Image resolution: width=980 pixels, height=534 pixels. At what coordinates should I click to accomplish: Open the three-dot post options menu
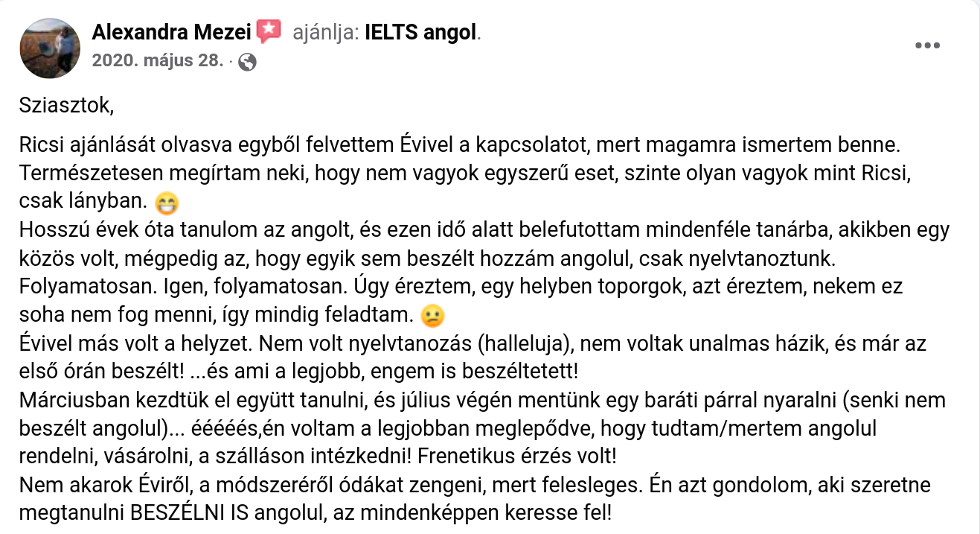[x=927, y=46]
